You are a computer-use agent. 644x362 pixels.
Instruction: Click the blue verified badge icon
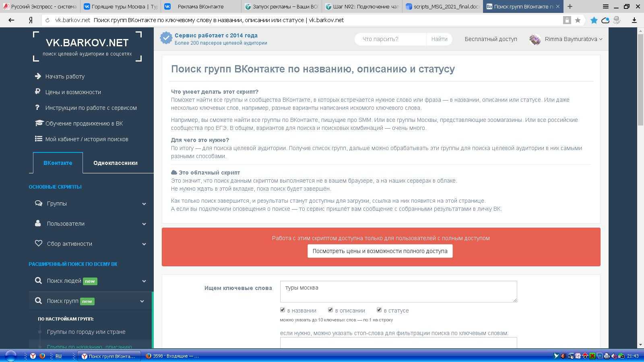[166, 38]
